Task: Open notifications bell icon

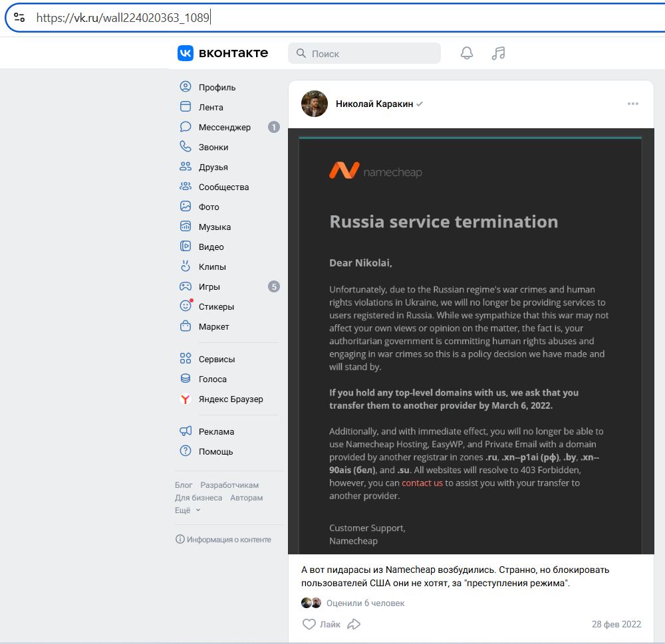Action: (x=467, y=53)
